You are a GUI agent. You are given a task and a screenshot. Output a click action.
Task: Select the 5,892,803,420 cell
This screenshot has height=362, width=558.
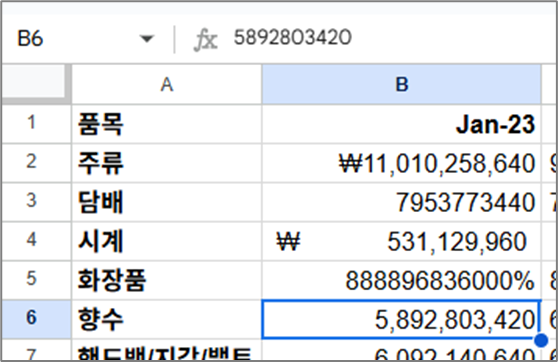401,319
